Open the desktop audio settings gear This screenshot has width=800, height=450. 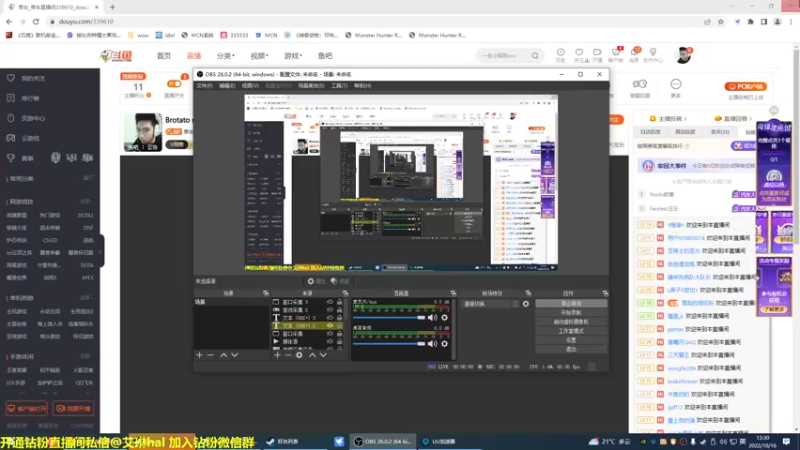tap(444, 344)
